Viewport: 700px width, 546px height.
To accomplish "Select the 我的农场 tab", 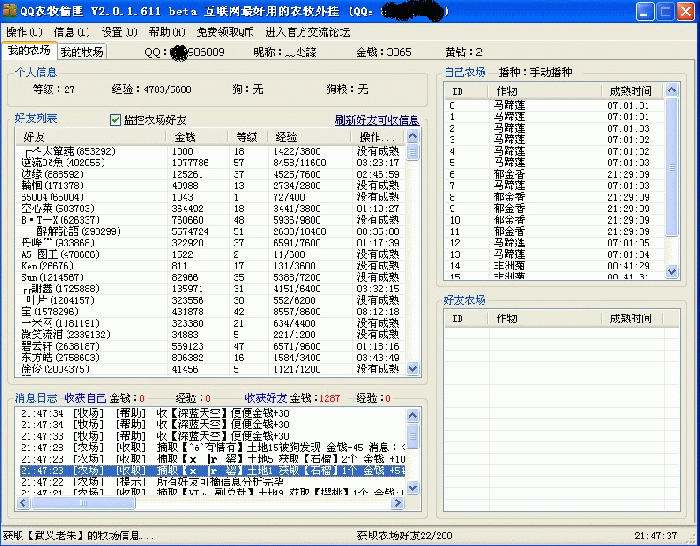I will [x=28, y=50].
